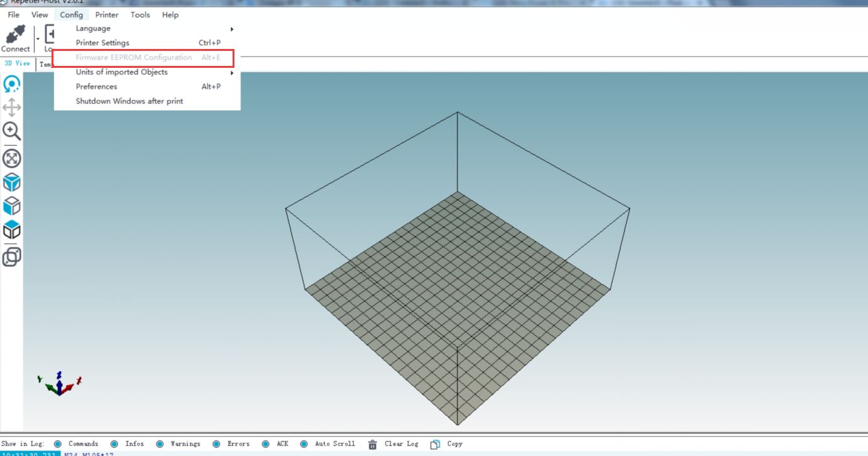The height and width of the screenshot is (456, 868).
Task: Click Copy log button
Action: point(447,444)
